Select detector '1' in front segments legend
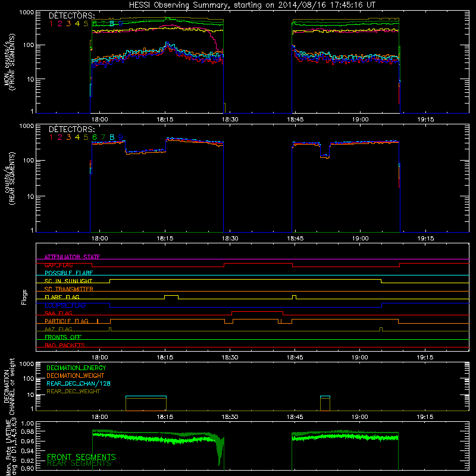The height and width of the screenshot is (476, 476). click(51, 23)
